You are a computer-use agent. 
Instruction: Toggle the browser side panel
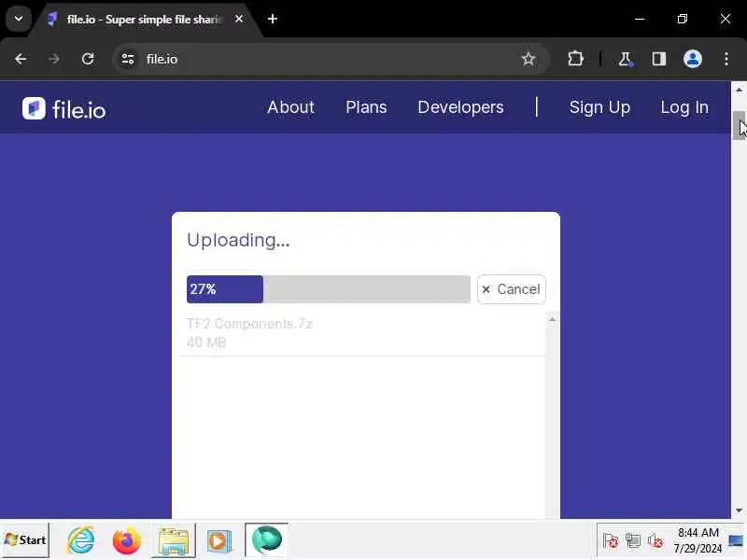[659, 59]
